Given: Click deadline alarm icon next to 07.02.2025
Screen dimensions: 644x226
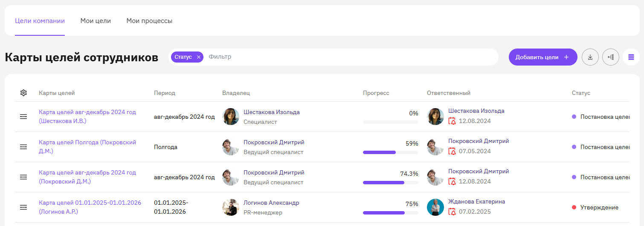Looking at the screenshot, I should point(452,212).
